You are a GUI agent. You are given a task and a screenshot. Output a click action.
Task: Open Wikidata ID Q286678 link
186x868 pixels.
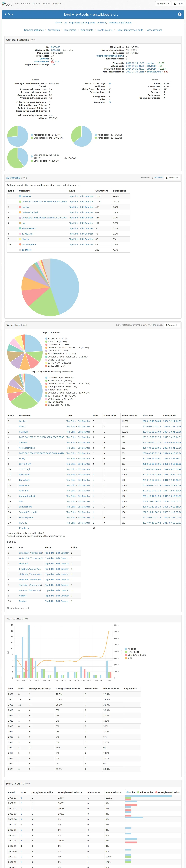click(56, 50)
